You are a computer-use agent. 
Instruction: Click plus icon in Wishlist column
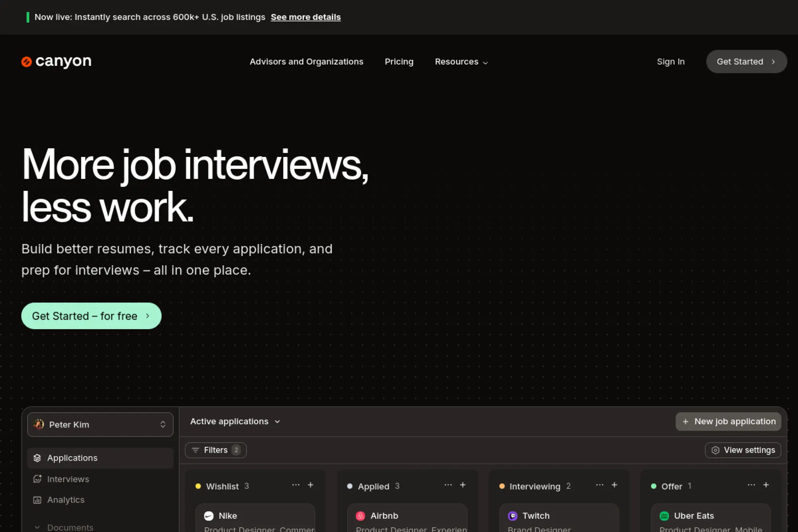(x=310, y=485)
